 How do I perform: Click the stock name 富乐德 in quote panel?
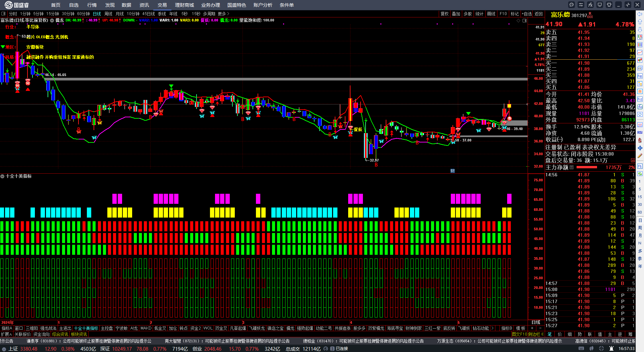click(560, 15)
